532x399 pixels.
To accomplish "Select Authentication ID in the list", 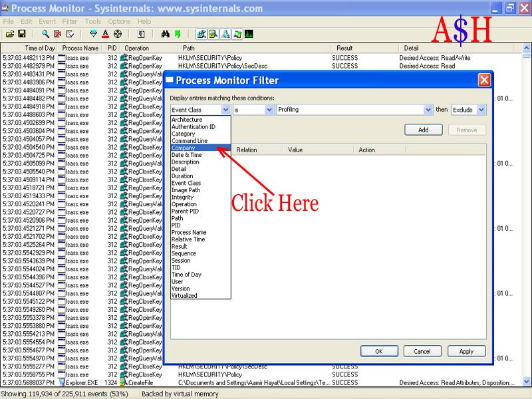I will pyautogui.click(x=201, y=126).
